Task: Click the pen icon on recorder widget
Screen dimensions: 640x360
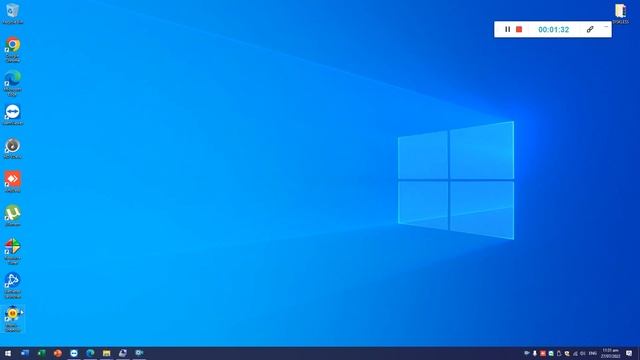Action: 590,29
